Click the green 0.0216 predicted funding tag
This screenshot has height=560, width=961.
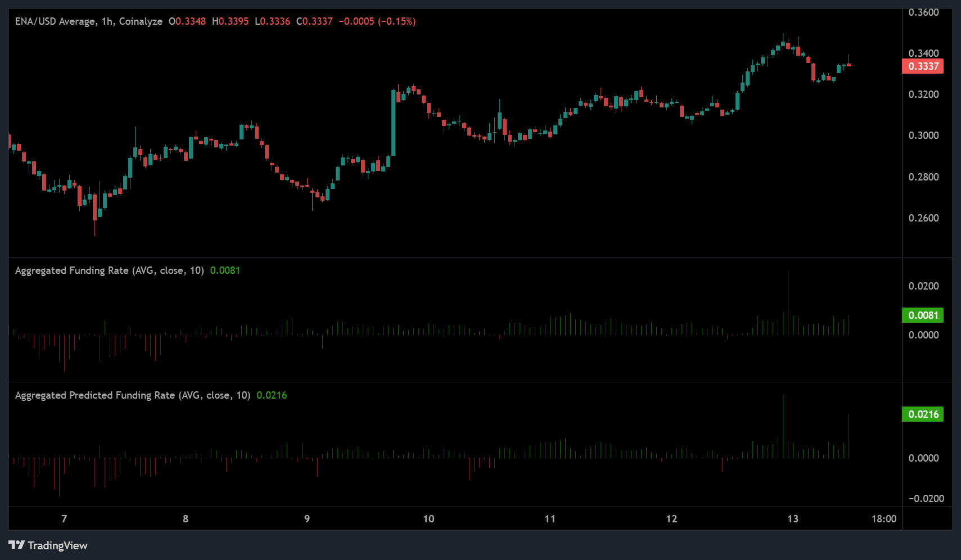point(923,414)
